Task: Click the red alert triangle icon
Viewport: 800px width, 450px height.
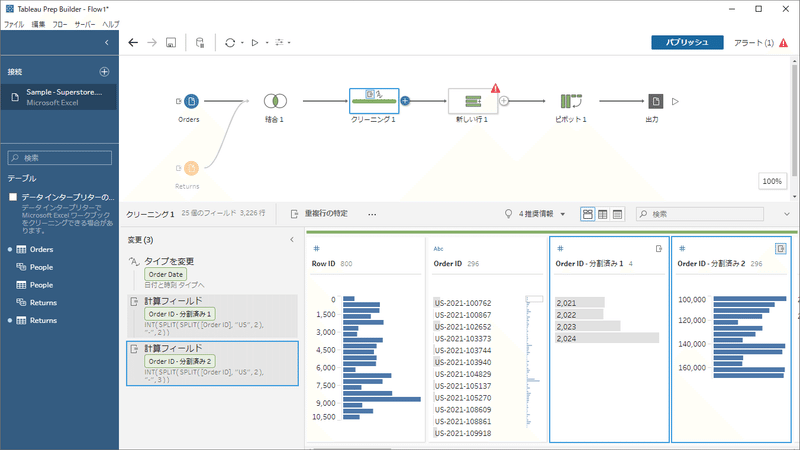Action: click(x=784, y=43)
